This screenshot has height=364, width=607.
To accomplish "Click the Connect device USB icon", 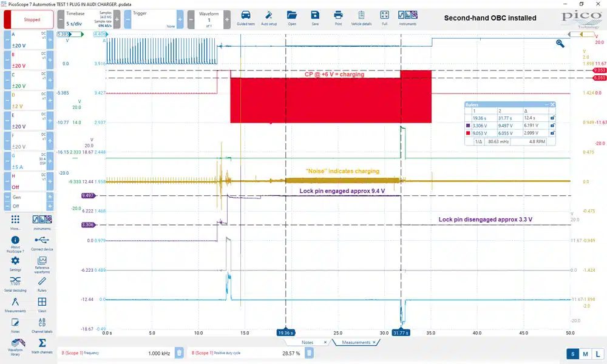I will pos(42,243).
